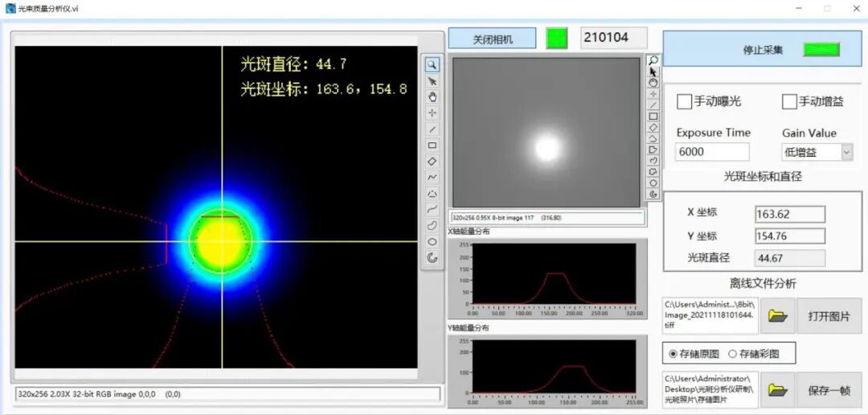Enable the 手动增益 checkbox

pos(789,101)
